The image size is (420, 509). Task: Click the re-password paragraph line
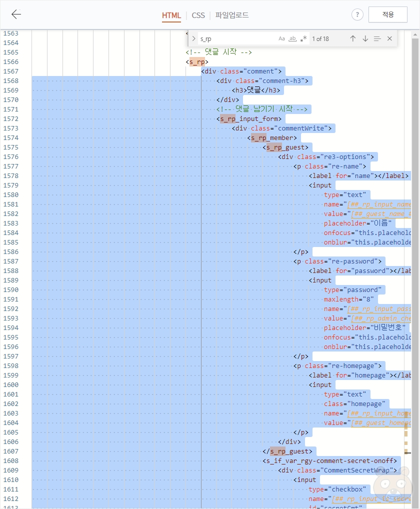click(x=337, y=261)
